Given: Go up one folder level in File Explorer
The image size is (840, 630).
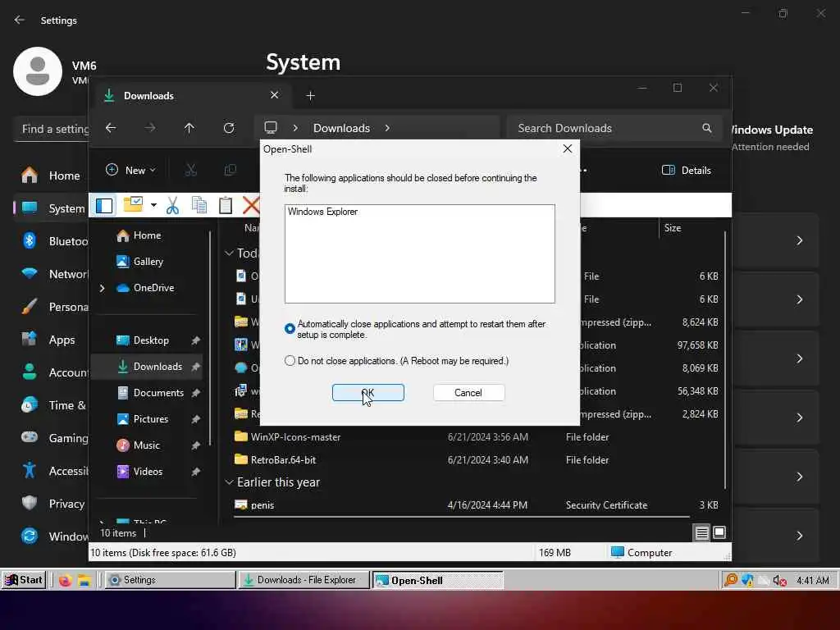Looking at the screenshot, I should (x=189, y=128).
